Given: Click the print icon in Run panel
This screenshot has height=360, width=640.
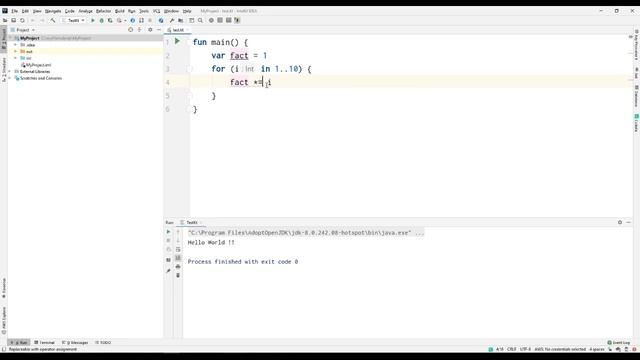Looking at the screenshot, I should [x=178, y=267].
